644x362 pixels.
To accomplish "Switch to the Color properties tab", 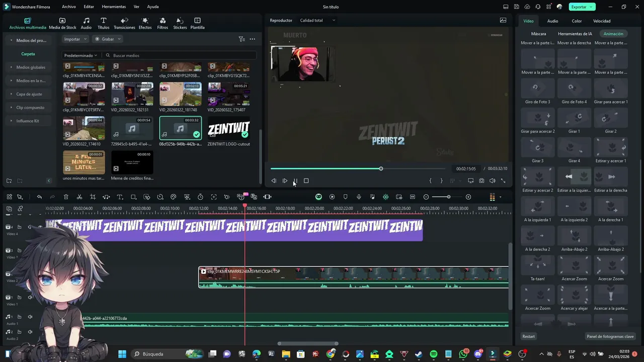I will click(577, 21).
